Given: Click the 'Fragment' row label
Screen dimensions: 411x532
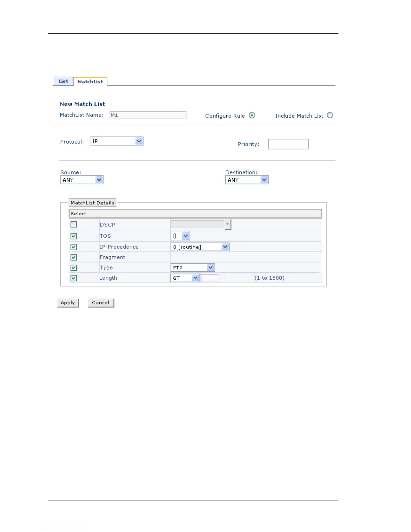Looking at the screenshot, I should pyautogui.click(x=112, y=257).
